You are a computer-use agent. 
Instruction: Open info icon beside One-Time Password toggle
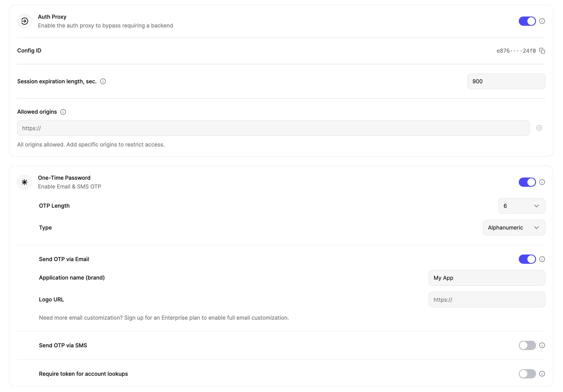pyautogui.click(x=542, y=182)
